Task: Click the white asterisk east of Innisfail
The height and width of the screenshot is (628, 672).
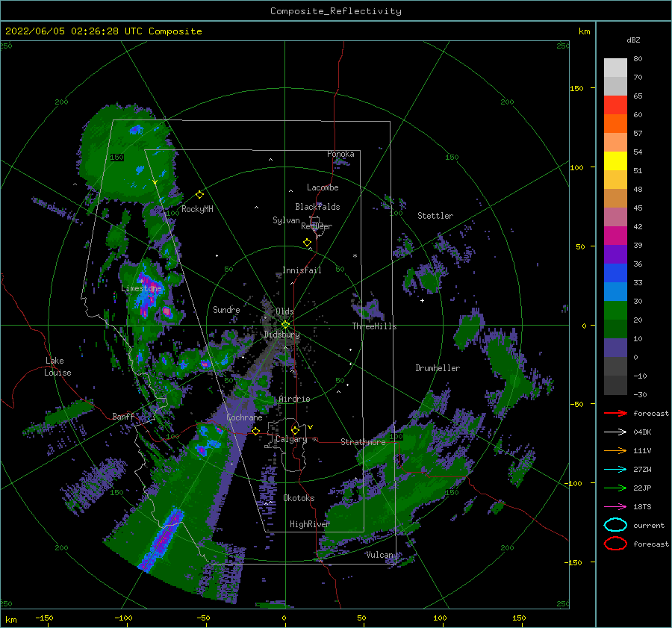Action: [355, 256]
